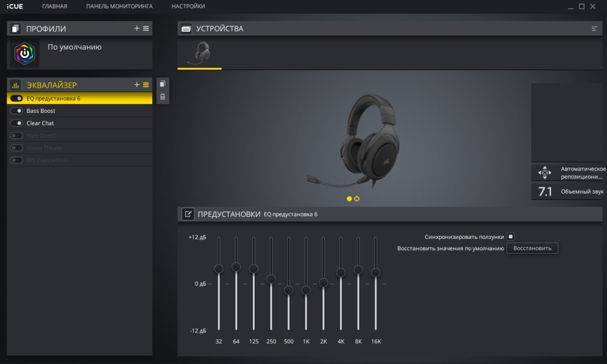
Task: Copy the selected equalizer preset
Action: tap(163, 84)
